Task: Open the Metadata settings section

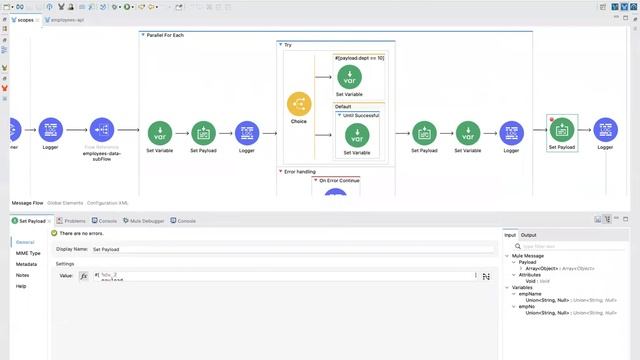Action: coord(26,264)
